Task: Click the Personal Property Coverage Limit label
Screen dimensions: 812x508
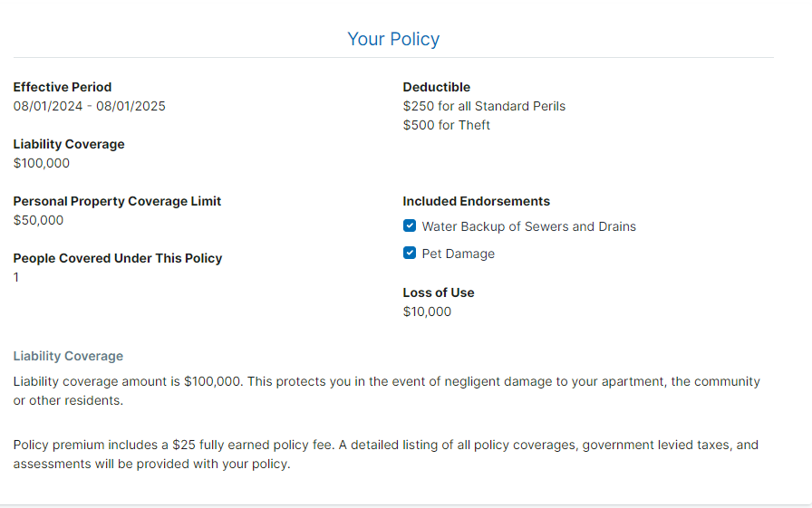Action: (x=117, y=201)
